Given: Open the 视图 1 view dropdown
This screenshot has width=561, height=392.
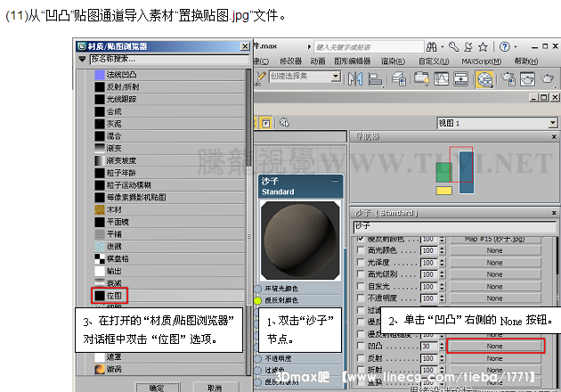Looking at the screenshot, I should [553, 123].
